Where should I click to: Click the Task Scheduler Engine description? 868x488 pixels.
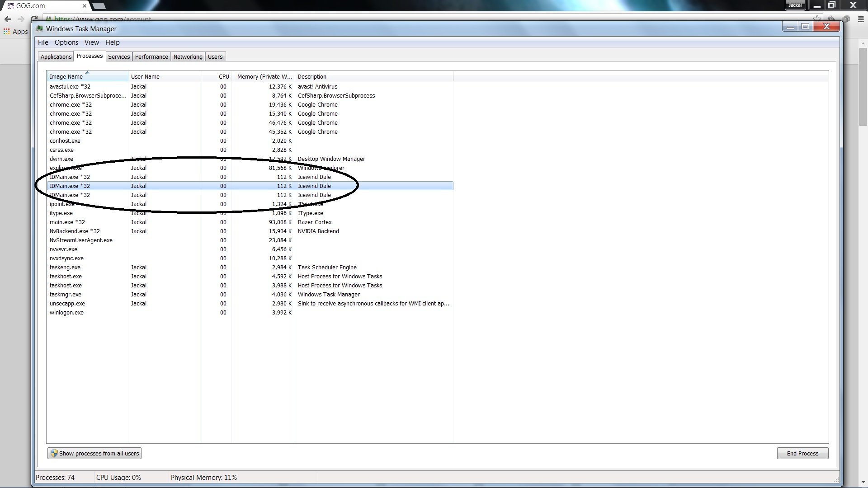point(327,267)
